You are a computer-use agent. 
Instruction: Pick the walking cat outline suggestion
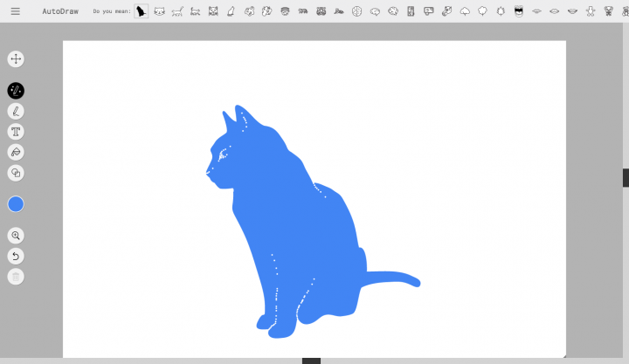click(x=177, y=11)
